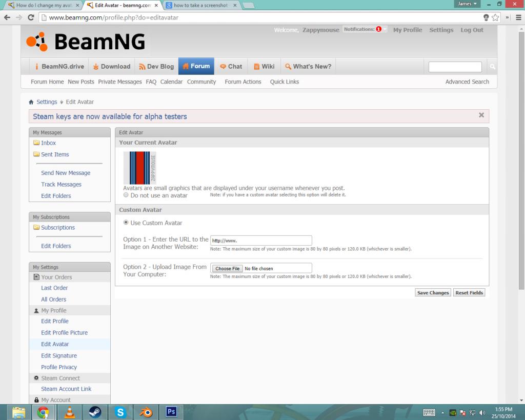Click the search magnifier icon beside search box
This screenshot has height=420, width=525.
click(x=493, y=67)
